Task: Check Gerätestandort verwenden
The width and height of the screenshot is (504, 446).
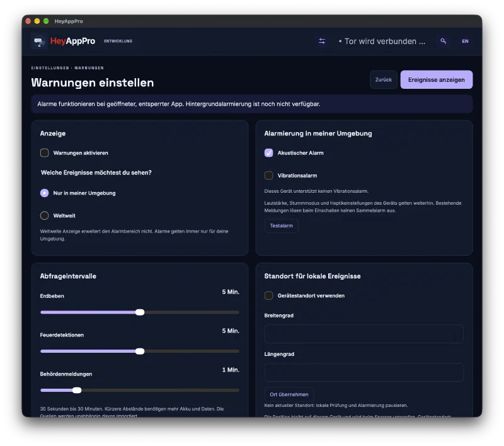Action: [269, 295]
